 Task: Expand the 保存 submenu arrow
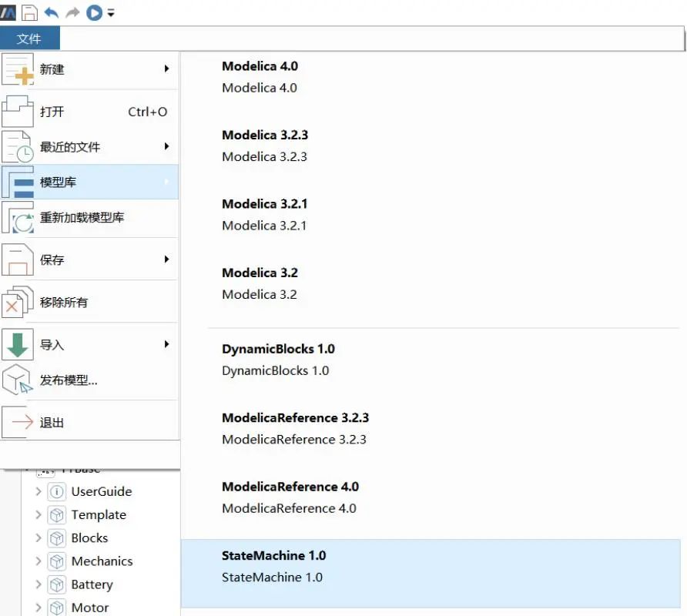(166, 259)
